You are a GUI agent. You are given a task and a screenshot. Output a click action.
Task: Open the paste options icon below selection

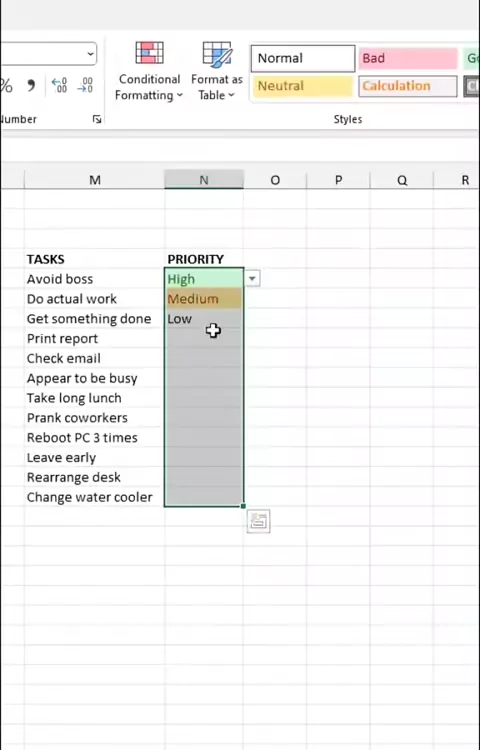tap(258, 521)
